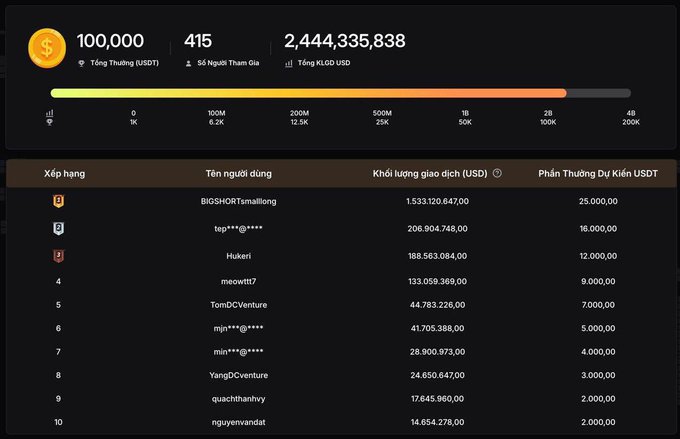Click volume value 206.904.748,00
The image size is (680, 439).
(438, 229)
